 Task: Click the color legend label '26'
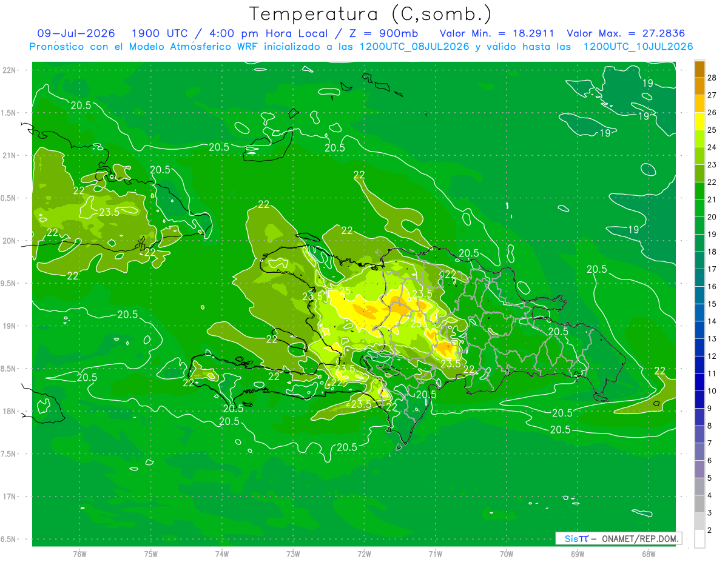click(712, 113)
